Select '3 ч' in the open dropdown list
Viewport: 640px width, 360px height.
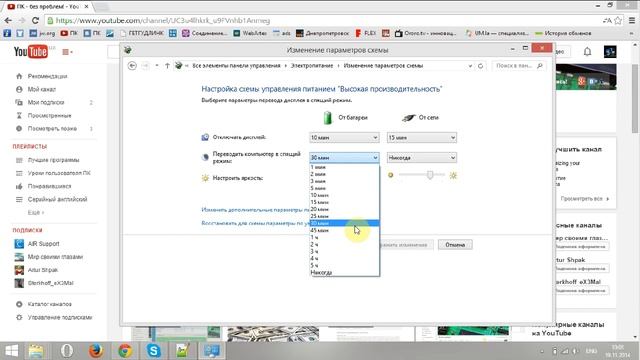pyautogui.click(x=344, y=251)
